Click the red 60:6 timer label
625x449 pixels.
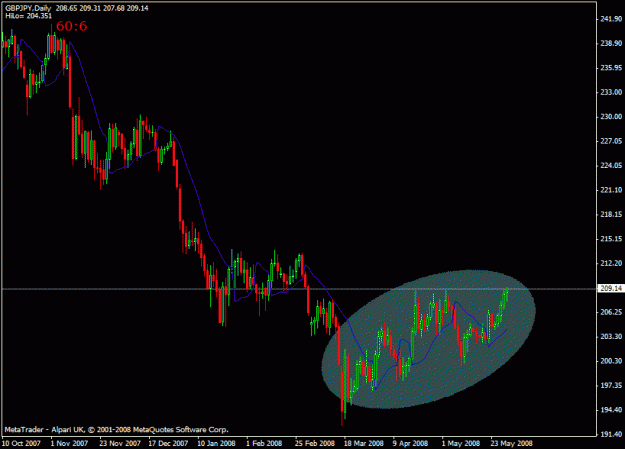tap(72, 26)
